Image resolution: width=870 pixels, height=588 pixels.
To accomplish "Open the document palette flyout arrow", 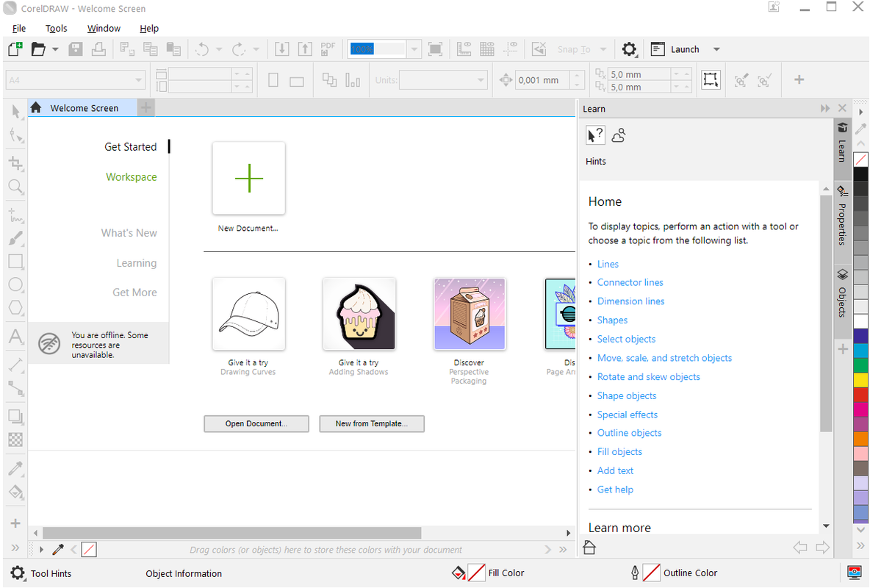I will [x=41, y=550].
